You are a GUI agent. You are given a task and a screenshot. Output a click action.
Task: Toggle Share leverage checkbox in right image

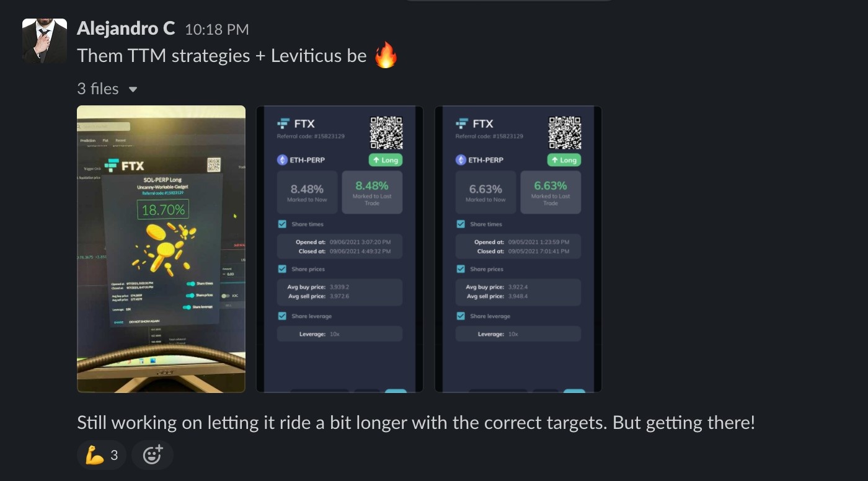(x=461, y=316)
